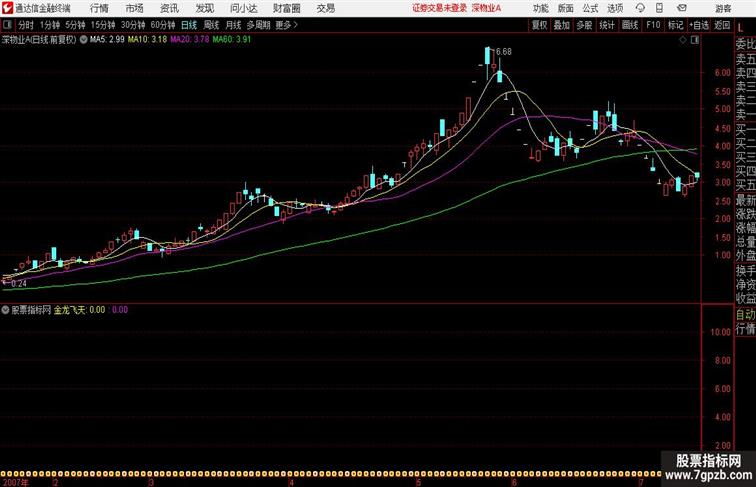This screenshot has height=487, width=756.
Task: Click the 深物业A stock name in title bar
Action: (x=486, y=8)
